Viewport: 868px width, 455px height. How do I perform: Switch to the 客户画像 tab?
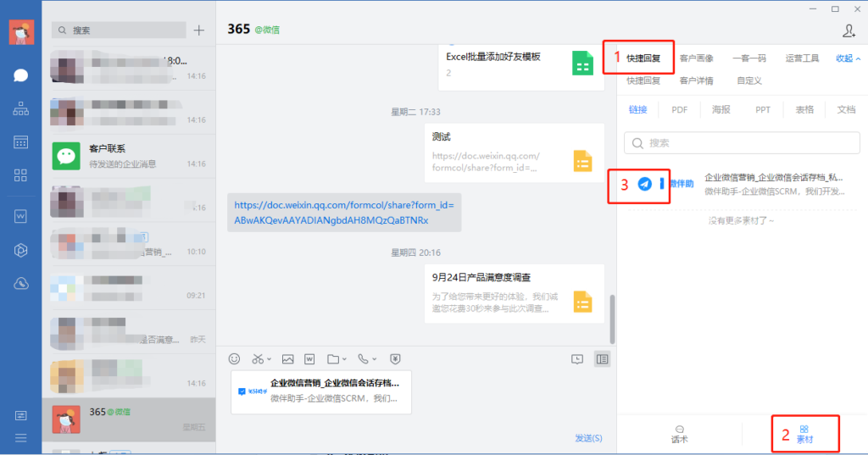click(x=697, y=58)
